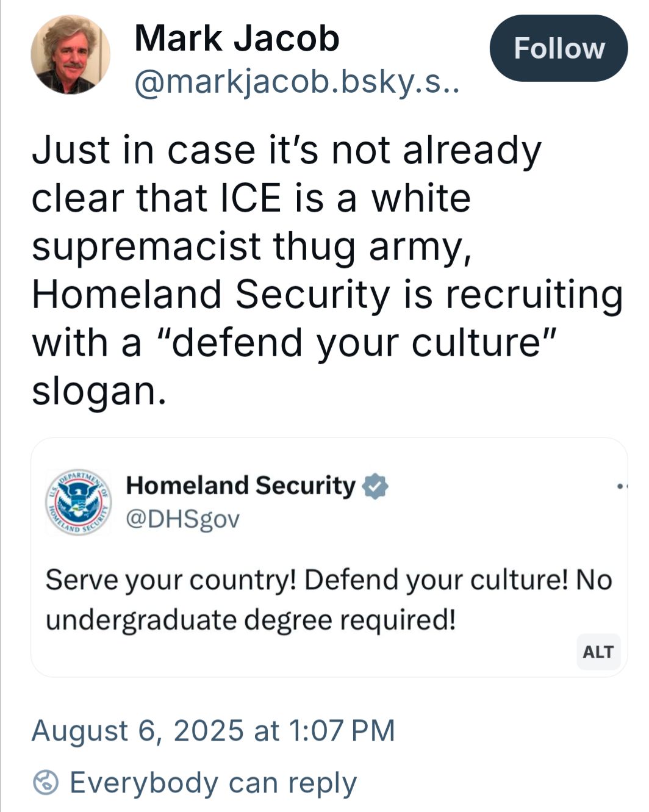Open Mark Jacob's profile photo
The height and width of the screenshot is (812, 649).
tap(71, 54)
